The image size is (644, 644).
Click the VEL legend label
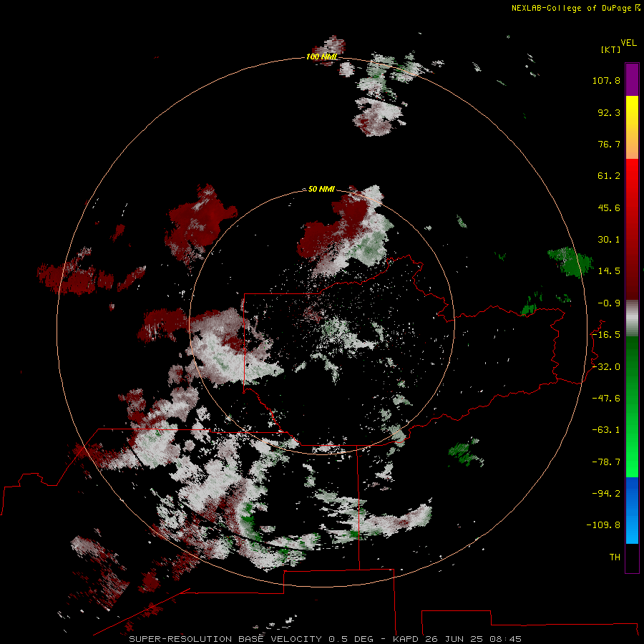pos(628,42)
